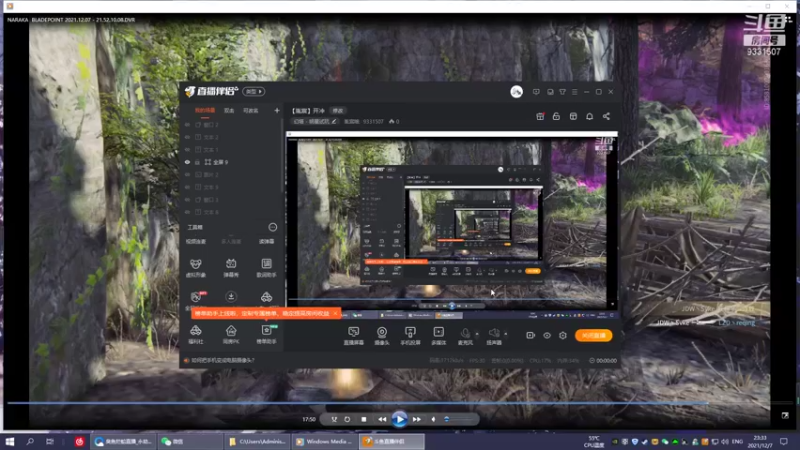Collapse the 工具箱 toolbox with the circle button
This screenshot has width=800, height=450.
tap(272, 227)
